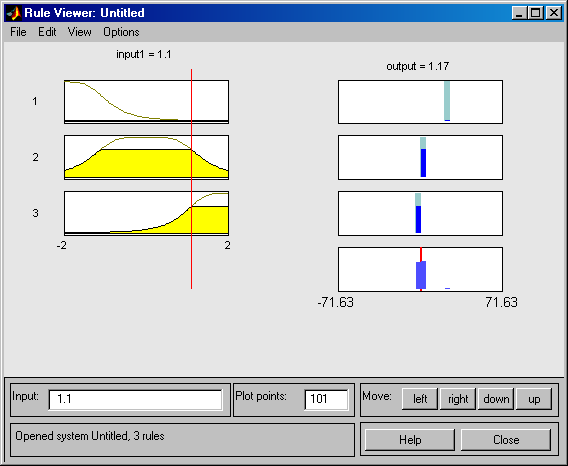Click the Plot points field
The width and height of the screenshot is (568, 466).
326,399
